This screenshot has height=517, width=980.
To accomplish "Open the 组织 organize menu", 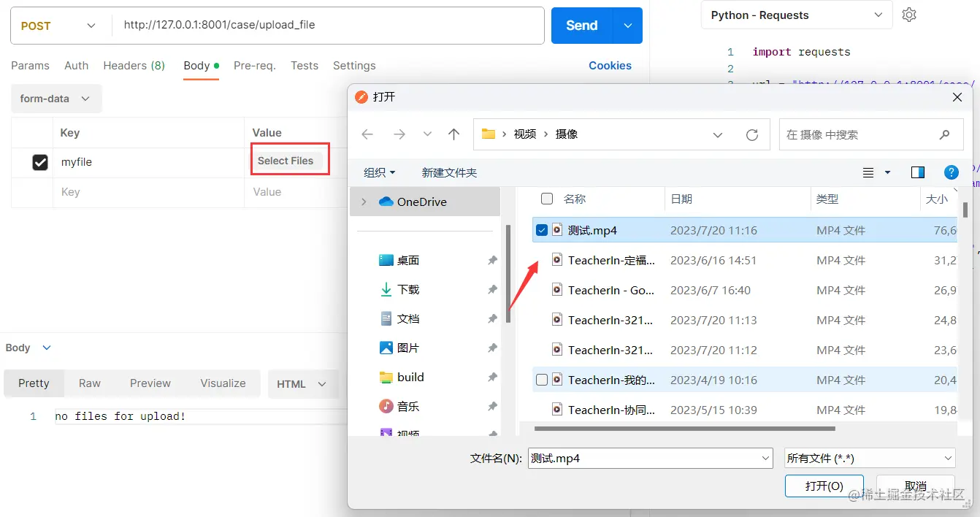I will (380, 172).
